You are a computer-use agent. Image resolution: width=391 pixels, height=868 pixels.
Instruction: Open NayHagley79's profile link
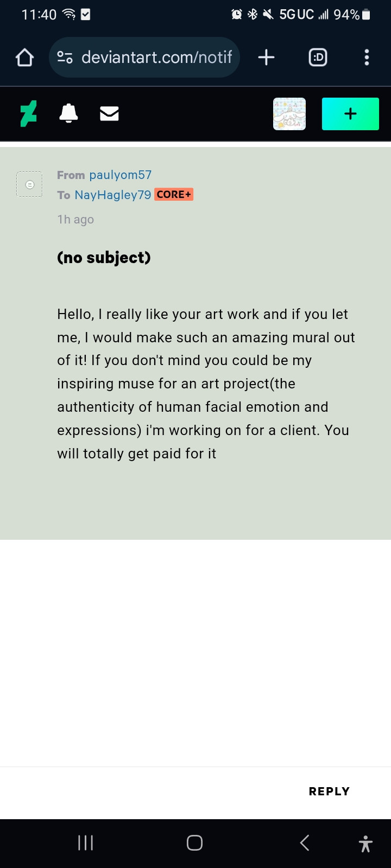[113, 195]
